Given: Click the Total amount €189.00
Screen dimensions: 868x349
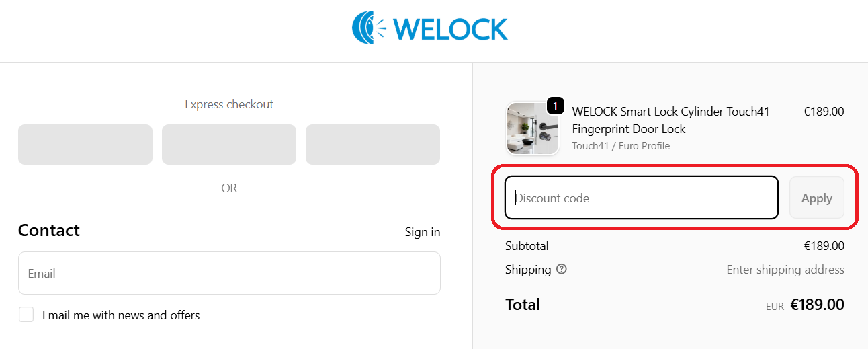Looking at the screenshot, I should coord(817,305).
